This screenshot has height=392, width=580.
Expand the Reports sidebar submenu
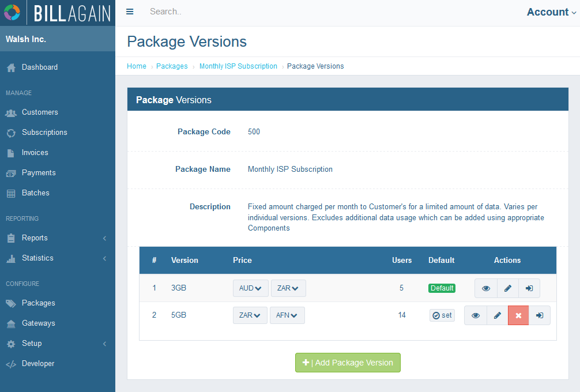[x=58, y=238]
